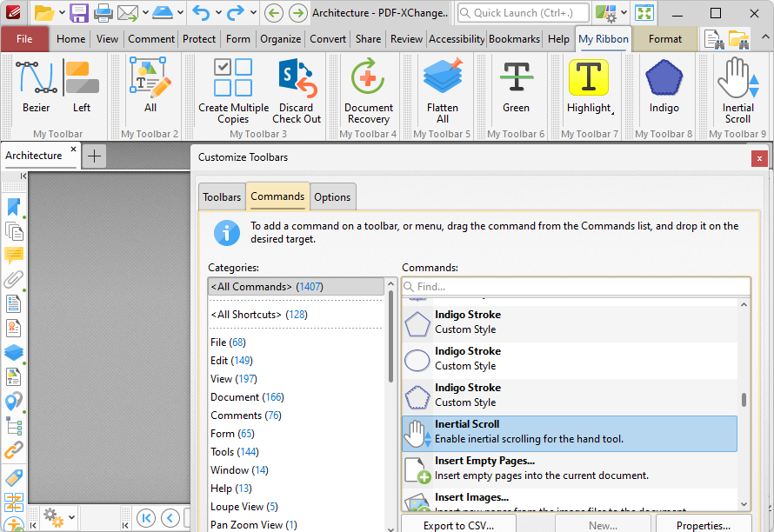The image size is (774, 532).
Task: Open the Comments pane from the sidebar
Action: tap(14, 256)
